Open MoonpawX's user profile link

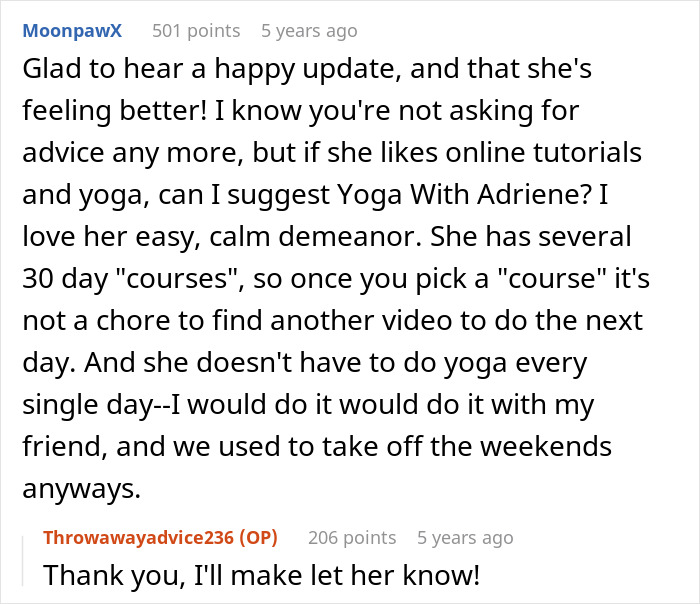pyautogui.click(x=71, y=30)
